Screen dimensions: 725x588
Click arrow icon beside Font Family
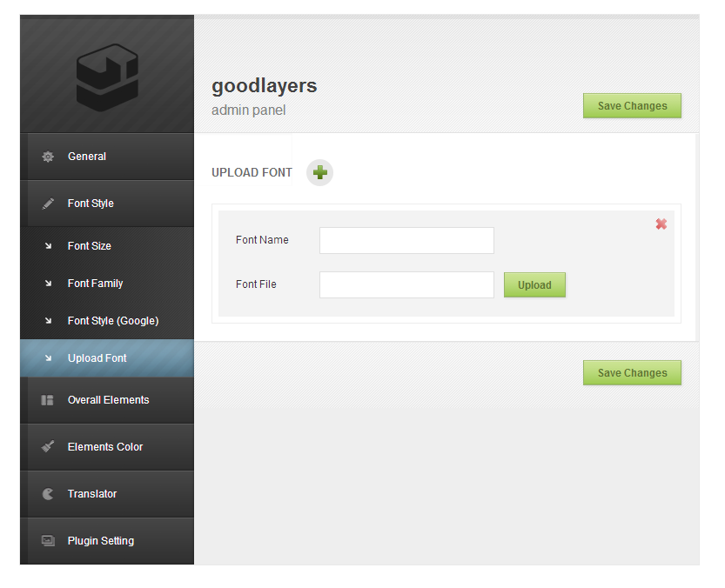click(x=48, y=284)
